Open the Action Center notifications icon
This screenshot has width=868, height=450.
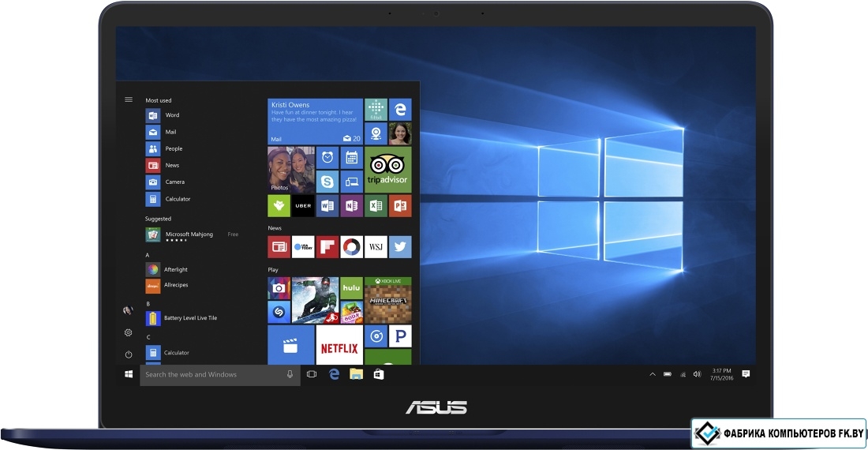pyautogui.click(x=746, y=373)
